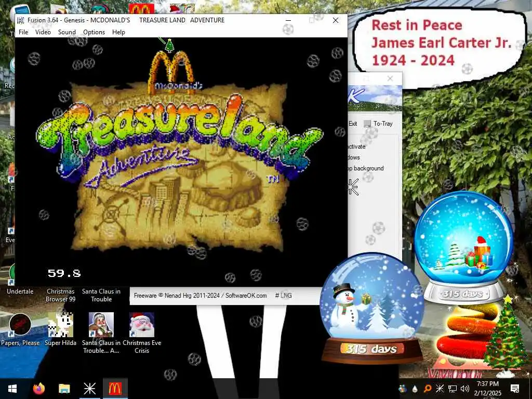The height and width of the screenshot is (399, 532).
Task: Open the Options menu in Fusion
Action: (94, 32)
